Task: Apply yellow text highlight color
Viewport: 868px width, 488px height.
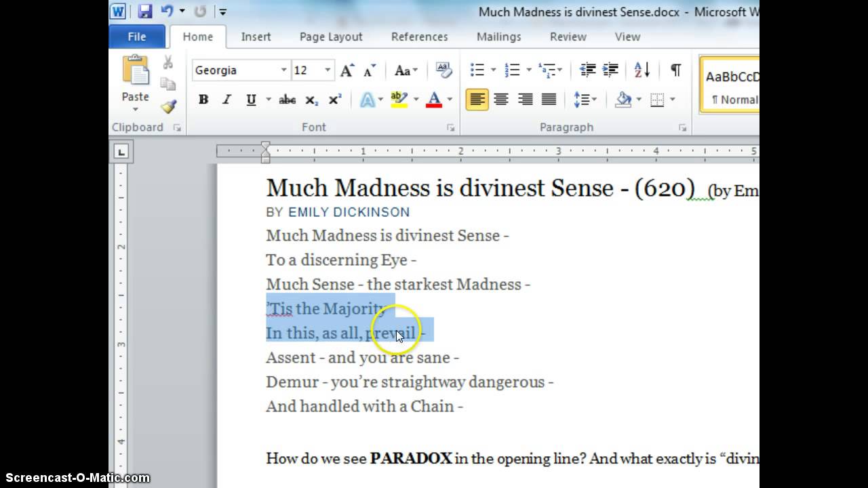Action: coord(399,100)
